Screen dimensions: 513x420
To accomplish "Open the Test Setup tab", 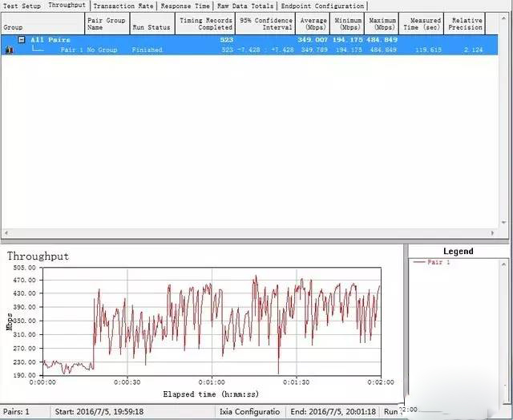I will point(21,6).
